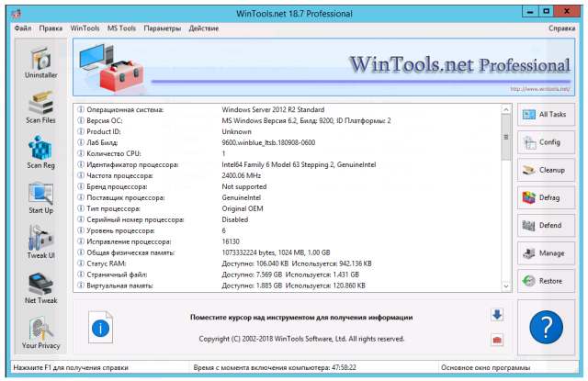
Task: Open the Tweak UI tool
Action: pos(40,242)
